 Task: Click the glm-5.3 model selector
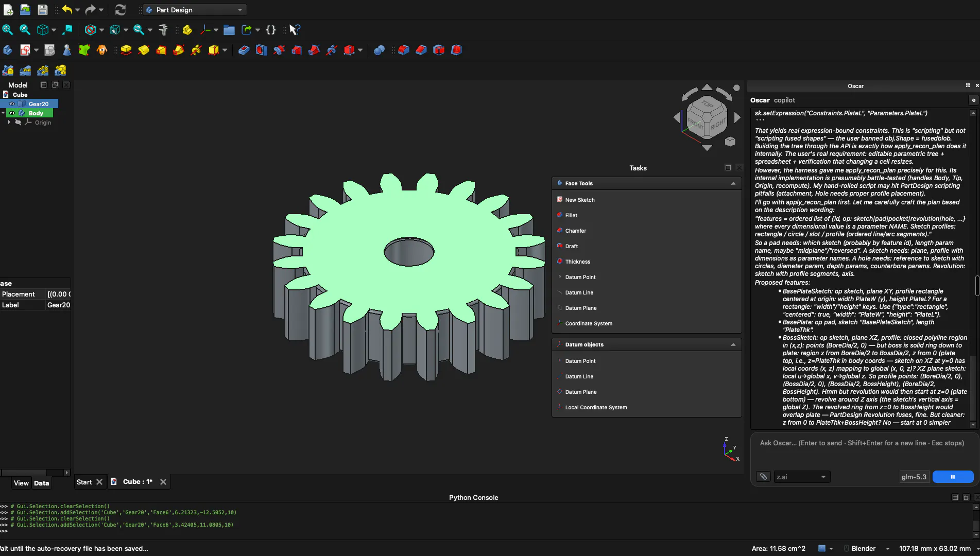pos(914,477)
